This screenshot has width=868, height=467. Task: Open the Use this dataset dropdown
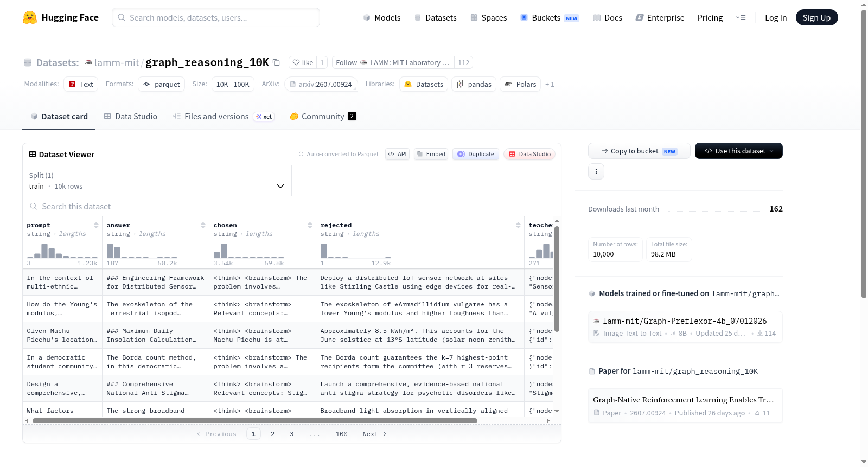point(738,151)
